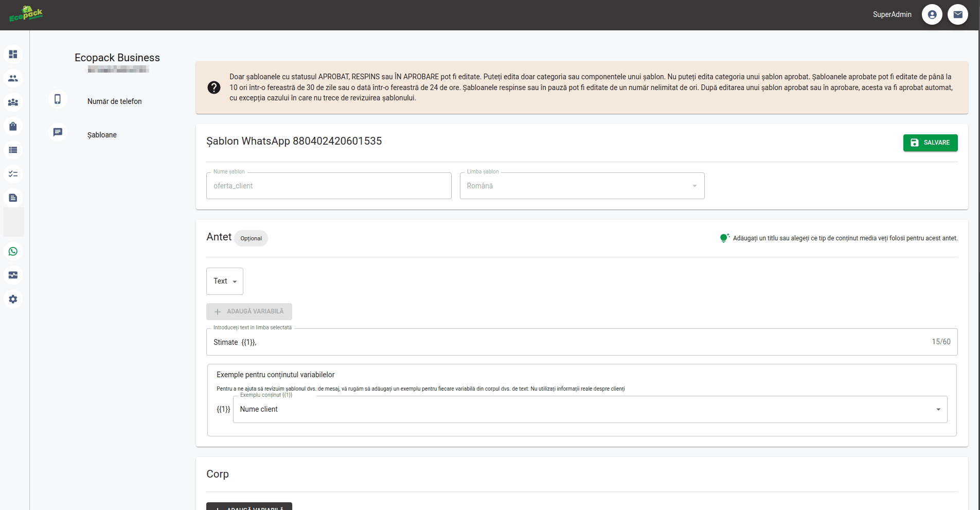Click the phone icon next to Număr de telefon
The width and height of the screenshot is (980, 510).
pyautogui.click(x=58, y=99)
